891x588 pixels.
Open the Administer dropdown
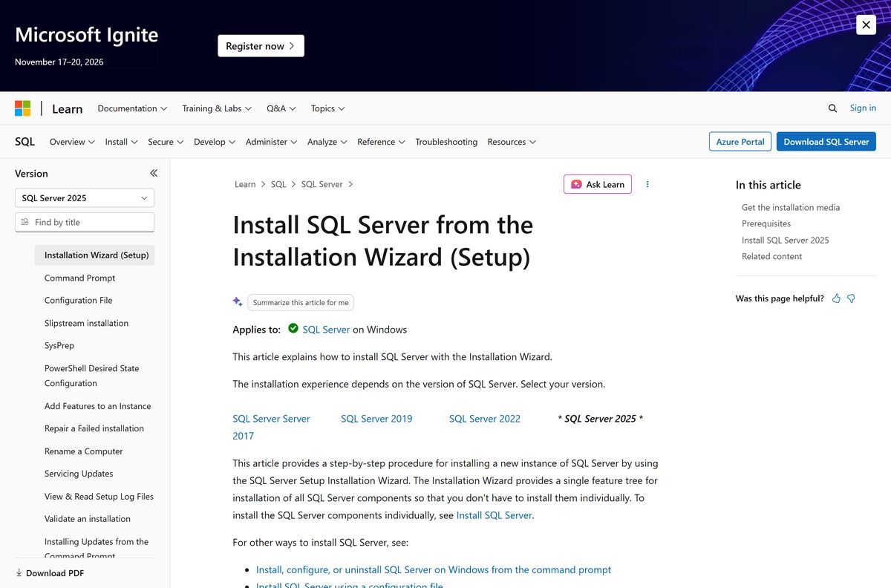point(271,142)
